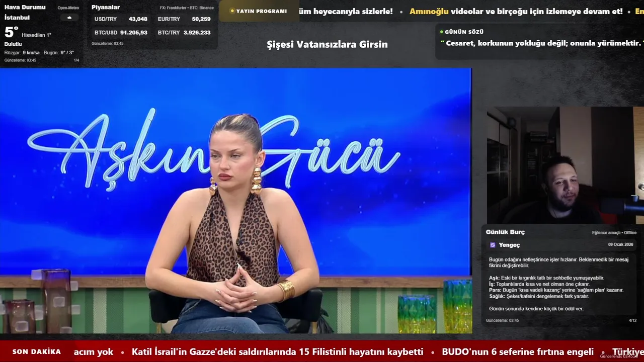Click the GÜNÜN SÖZÜ heading
644x362 pixels.
(464, 32)
